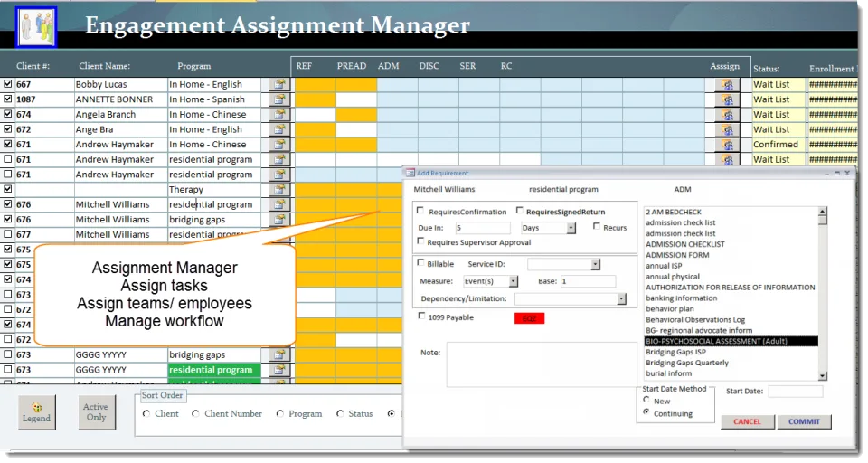The width and height of the screenshot is (868, 463).
Task: Select behavior plan in requirement list
Action: pyautogui.click(x=669, y=309)
